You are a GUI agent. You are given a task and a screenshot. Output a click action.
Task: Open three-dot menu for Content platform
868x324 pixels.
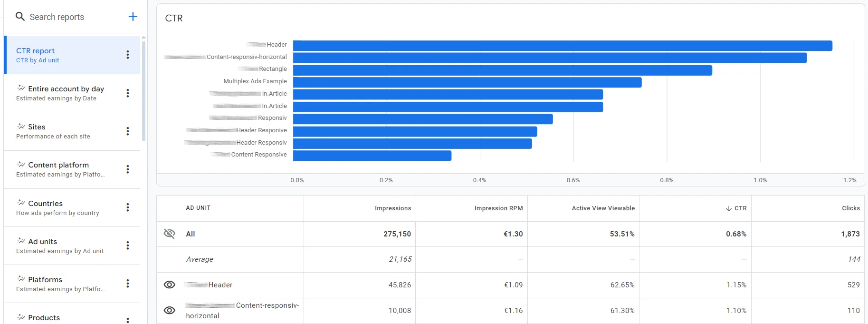[x=127, y=169]
